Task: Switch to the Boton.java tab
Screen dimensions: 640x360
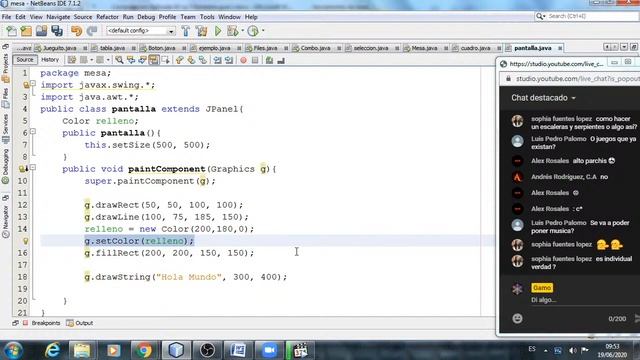Action: click(162, 48)
